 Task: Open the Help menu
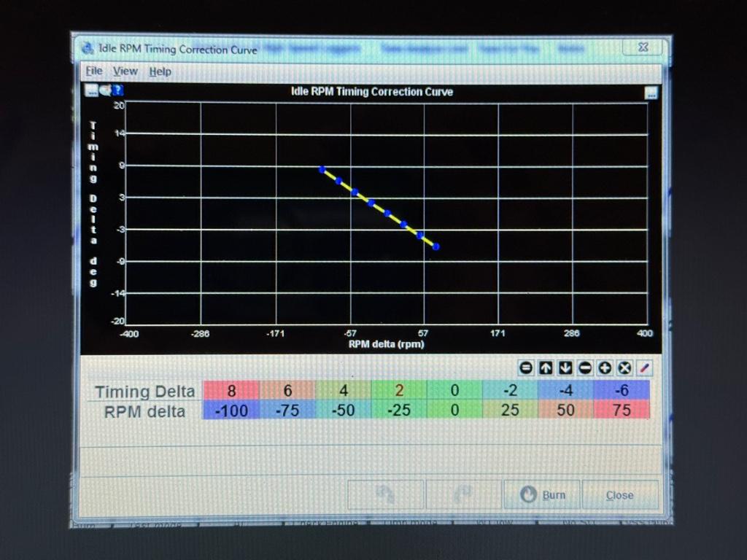(x=160, y=71)
